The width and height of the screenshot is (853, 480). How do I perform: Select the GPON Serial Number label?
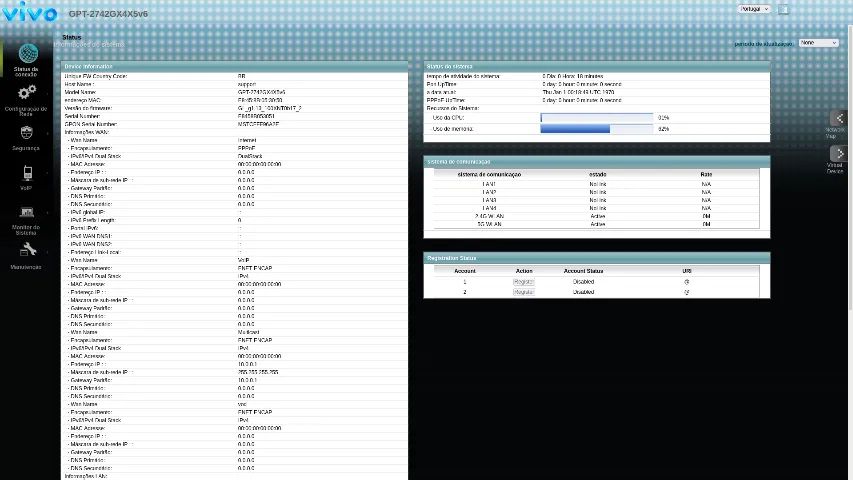click(91, 124)
